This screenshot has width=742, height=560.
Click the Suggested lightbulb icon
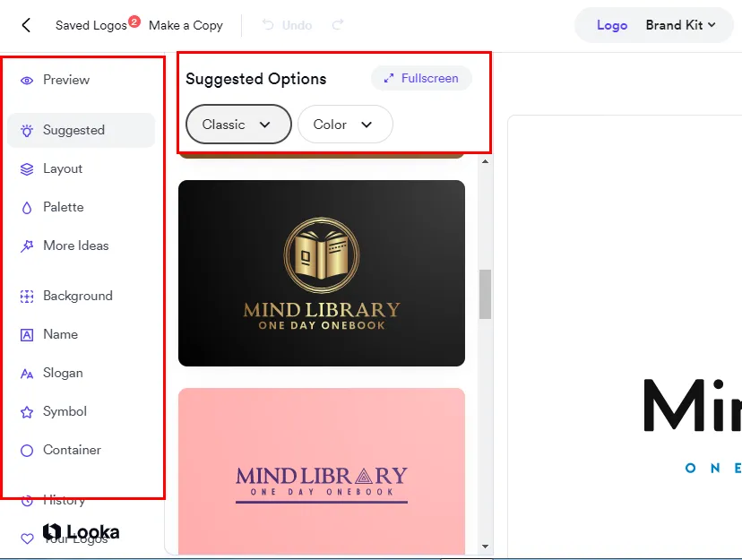[x=27, y=131]
